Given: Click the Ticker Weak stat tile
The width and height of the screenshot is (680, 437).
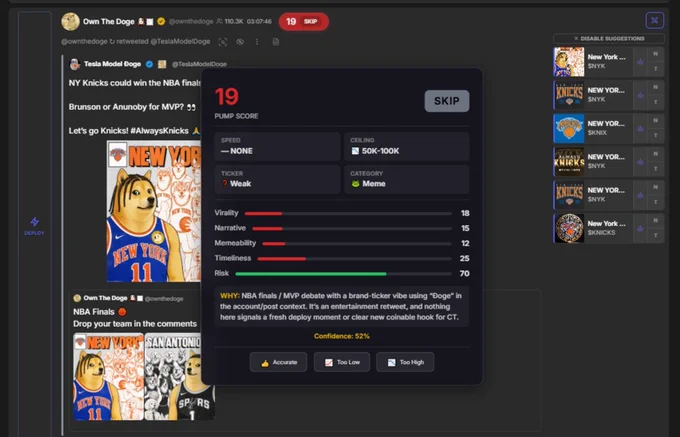Looking at the screenshot, I should (x=277, y=179).
